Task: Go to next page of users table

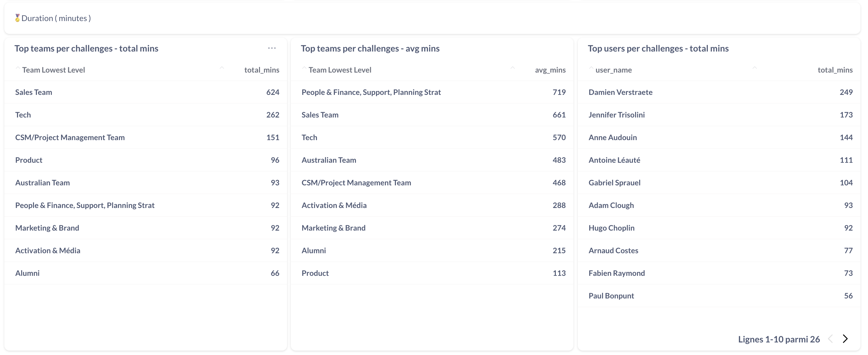Action: click(845, 339)
